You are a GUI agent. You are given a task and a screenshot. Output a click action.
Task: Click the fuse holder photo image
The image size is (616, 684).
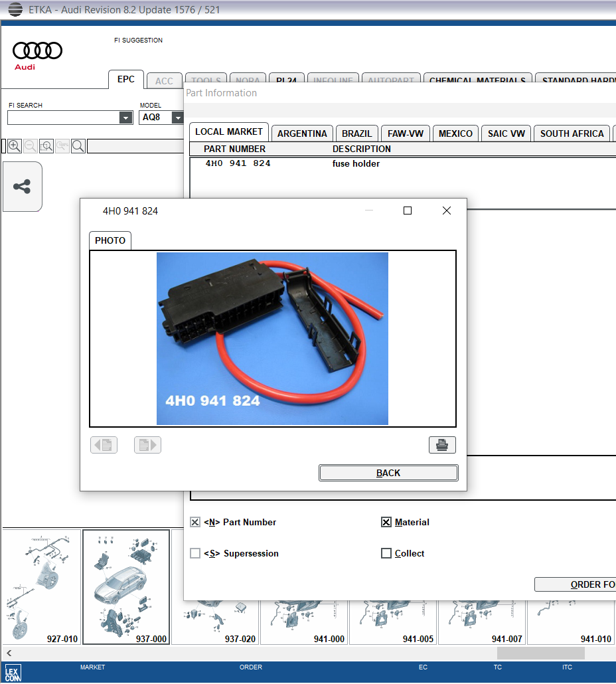(x=272, y=339)
